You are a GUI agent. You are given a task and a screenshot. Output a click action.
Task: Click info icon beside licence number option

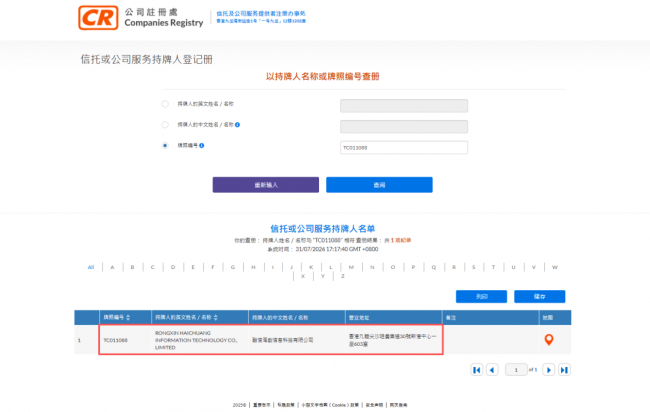(x=201, y=145)
